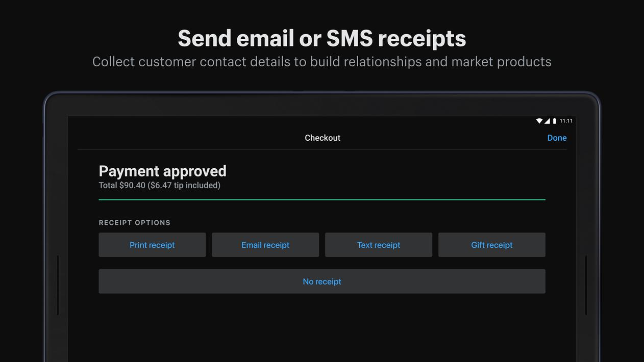Image resolution: width=644 pixels, height=362 pixels.
Task: Click the green payment progress line
Action: (322, 199)
